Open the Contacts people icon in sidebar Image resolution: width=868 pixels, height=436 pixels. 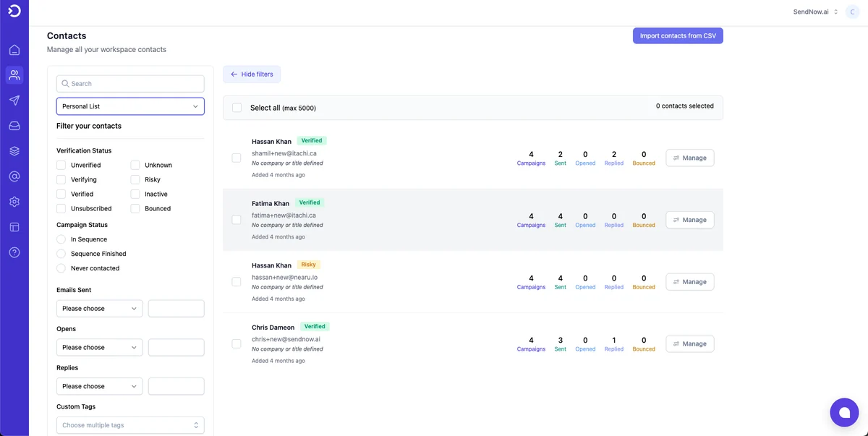tap(14, 75)
